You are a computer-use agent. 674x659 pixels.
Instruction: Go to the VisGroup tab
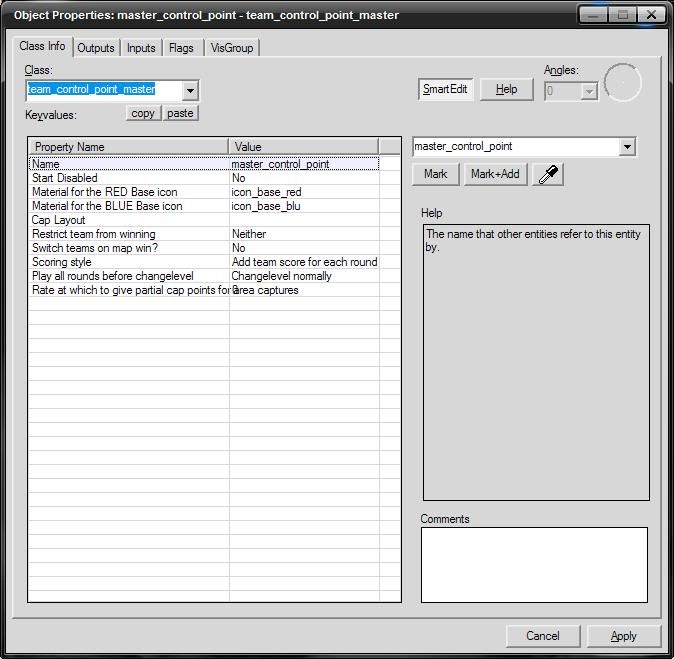[x=232, y=48]
